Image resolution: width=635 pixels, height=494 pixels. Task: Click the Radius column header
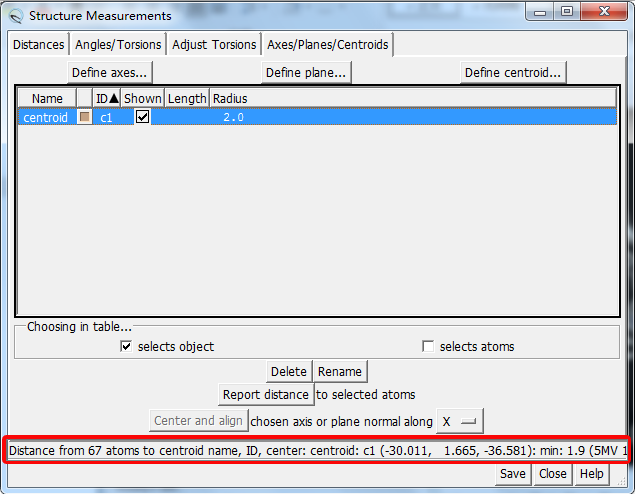pyautogui.click(x=229, y=98)
